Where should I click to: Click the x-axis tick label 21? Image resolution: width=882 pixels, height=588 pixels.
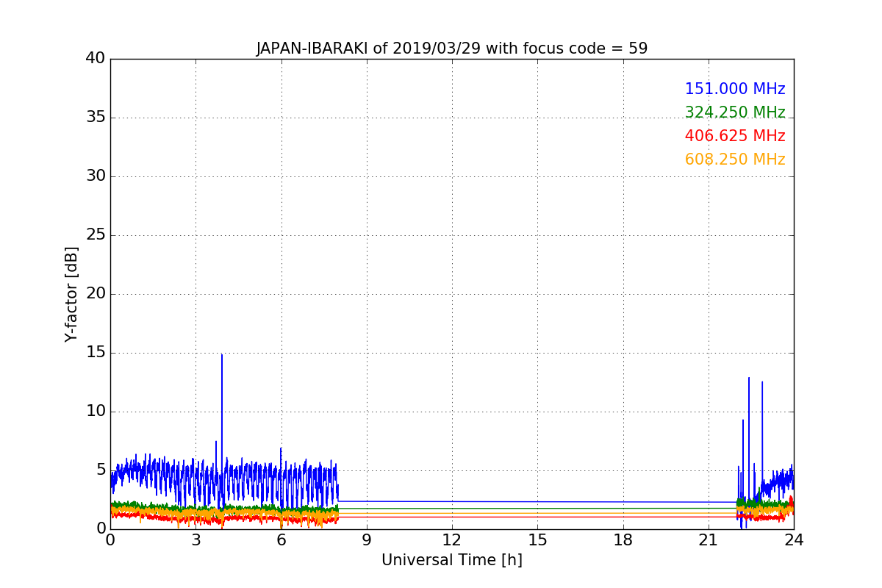tap(708, 540)
